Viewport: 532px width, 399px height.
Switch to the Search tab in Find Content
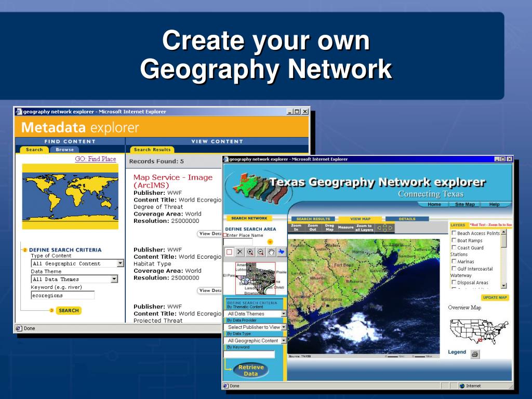[34, 150]
